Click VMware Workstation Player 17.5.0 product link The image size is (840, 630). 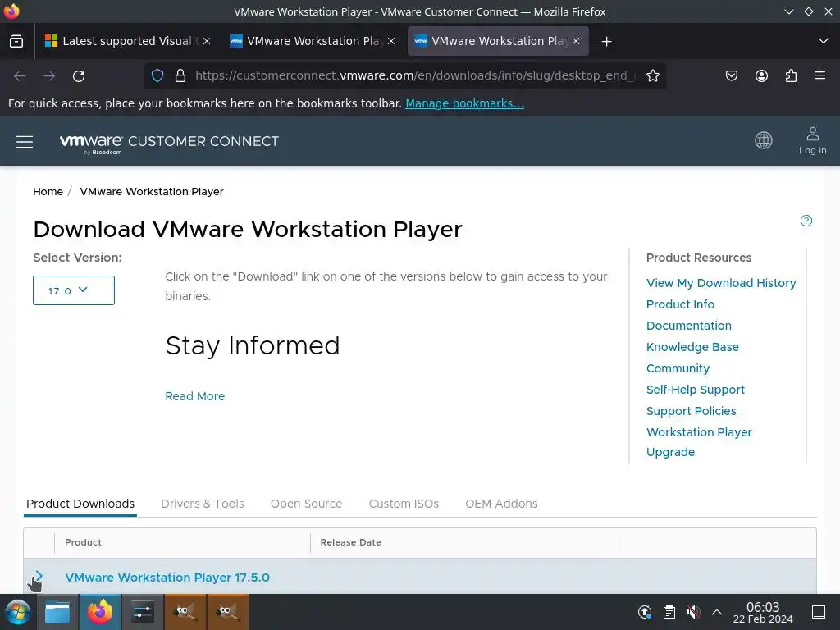point(167,577)
